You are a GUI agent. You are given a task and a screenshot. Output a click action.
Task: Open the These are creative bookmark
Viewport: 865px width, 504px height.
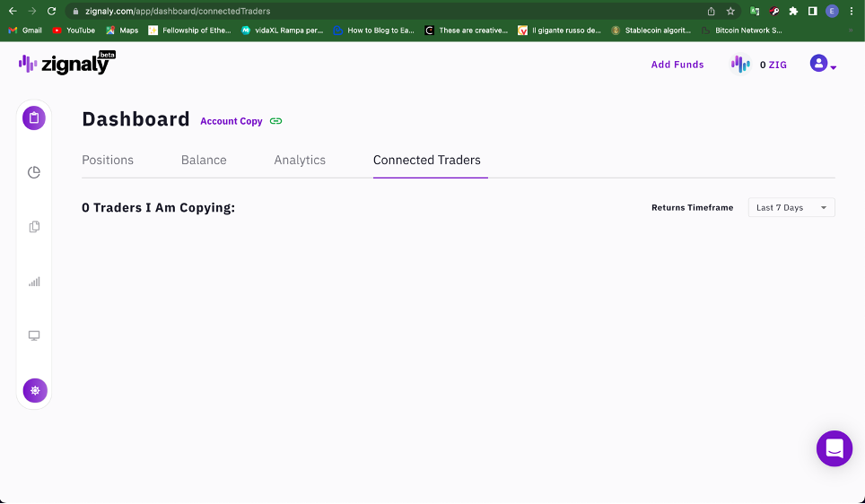[x=467, y=30]
